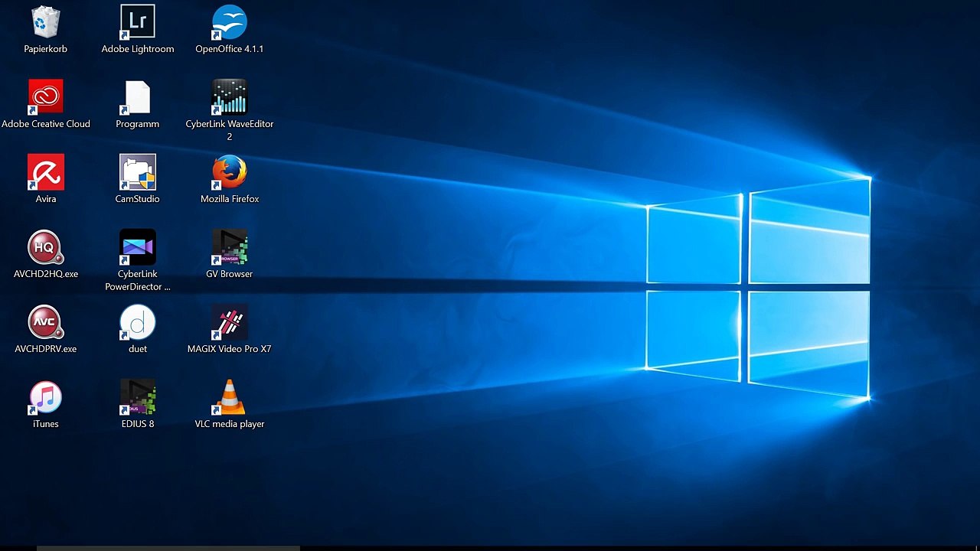The width and height of the screenshot is (980, 551).
Task: Click the CamStudio shortcut icon
Action: (x=138, y=172)
